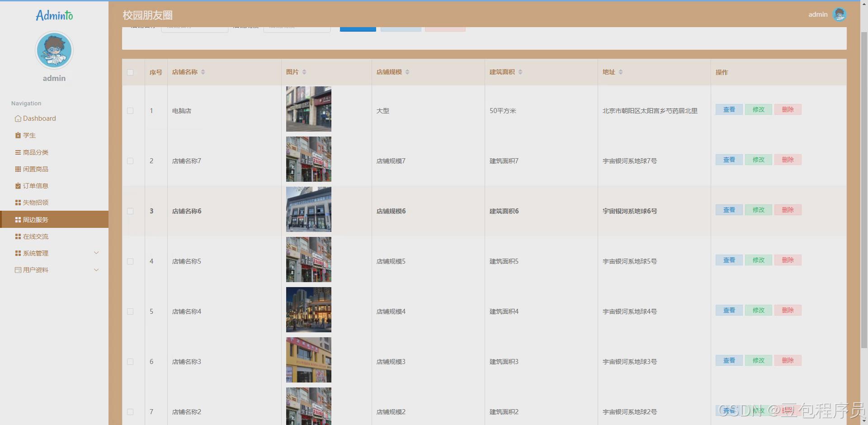868x425 pixels.
Task: Sort by 店铺名称 column arrows
Action: point(203,72)
